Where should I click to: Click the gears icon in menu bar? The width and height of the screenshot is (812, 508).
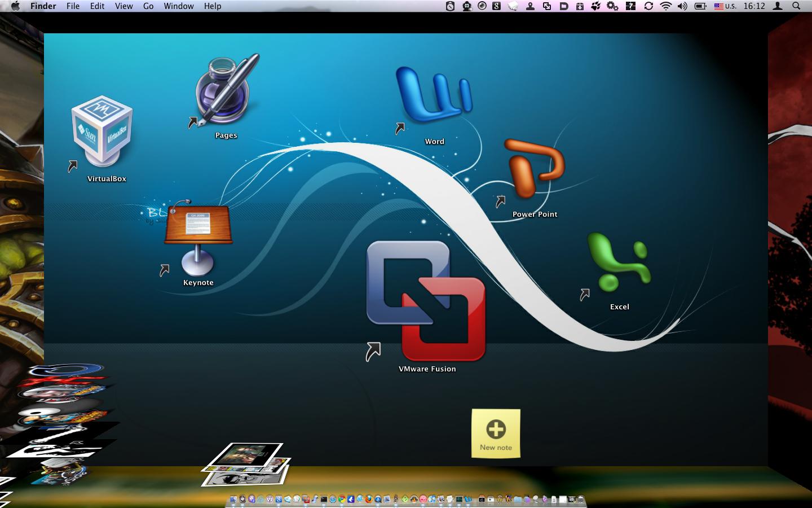pyautogui.click(x=612, y=6)
